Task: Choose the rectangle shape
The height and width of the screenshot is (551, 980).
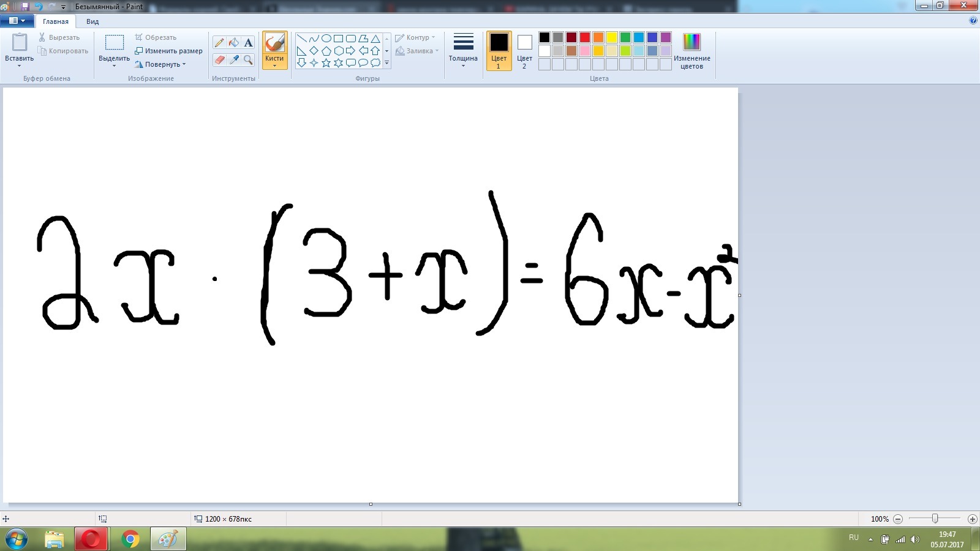Action: pyautogui.click(x=339, y=39)
